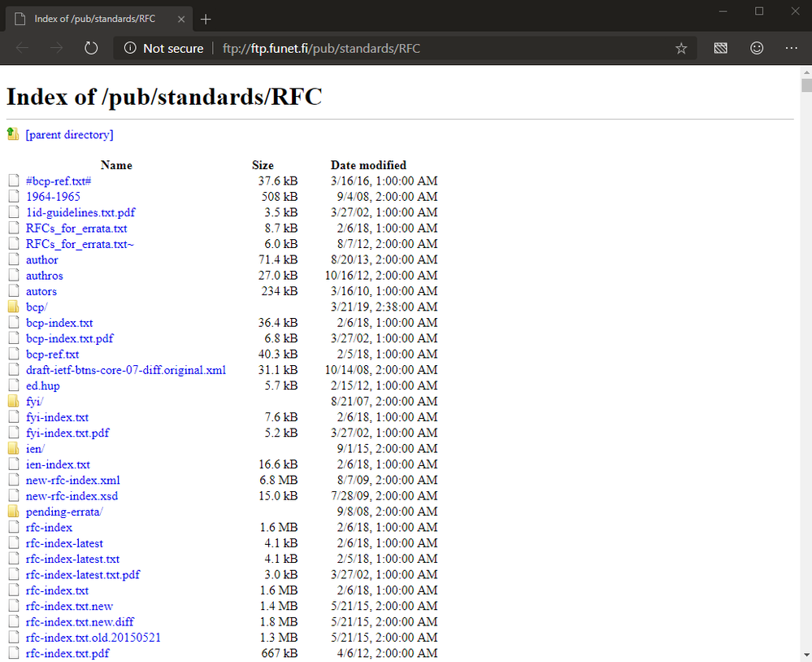Navigate to the parent directory link
The width and height of the screenshot is (812, 662).
point(69,134)
